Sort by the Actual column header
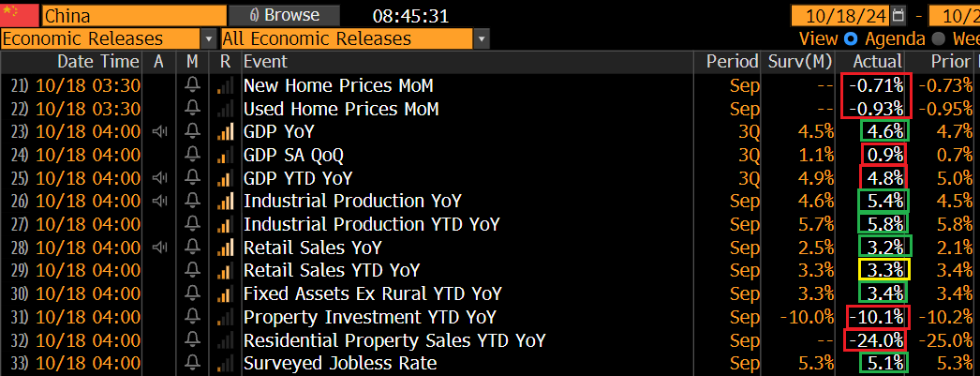980x376 pixels. 878,61
